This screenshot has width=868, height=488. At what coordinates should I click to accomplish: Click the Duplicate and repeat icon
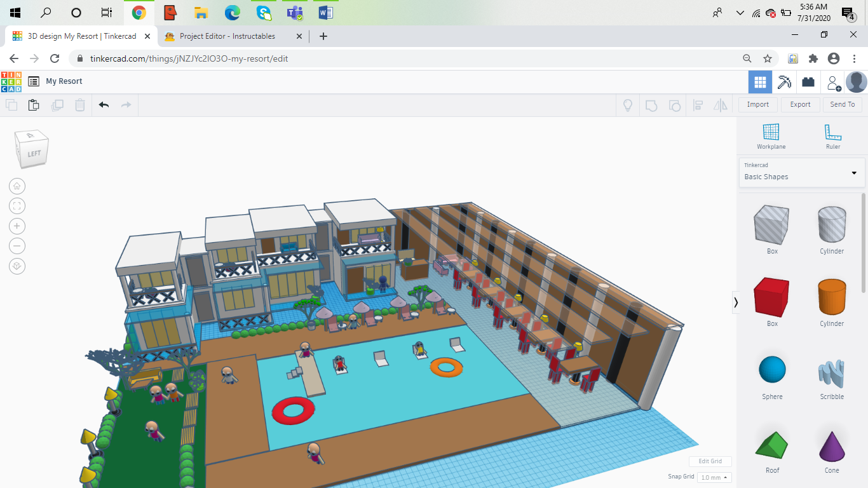tap(57, 105)
